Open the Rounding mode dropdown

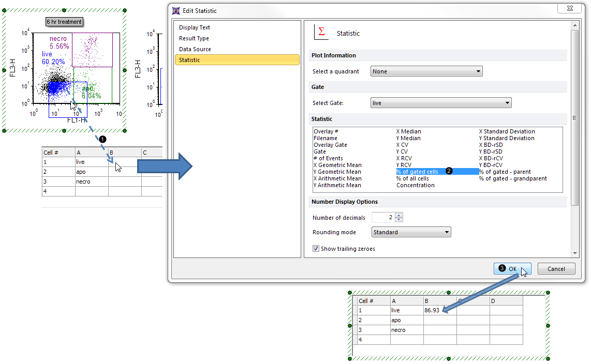(411, 232)
